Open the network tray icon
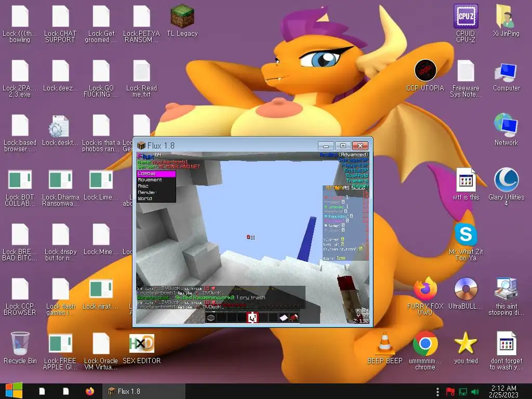This screenshot has height=399, width=532. (x=463, y=392)
